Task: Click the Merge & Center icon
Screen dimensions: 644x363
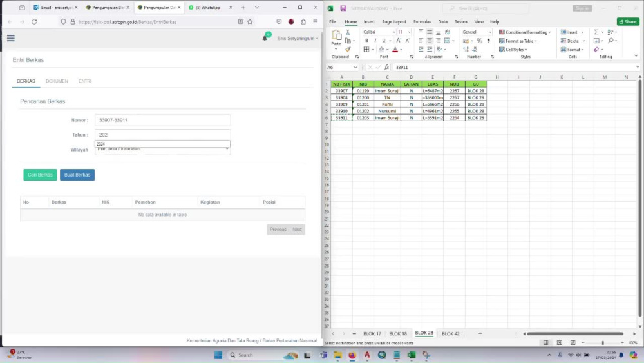Action: coord(448,41)
